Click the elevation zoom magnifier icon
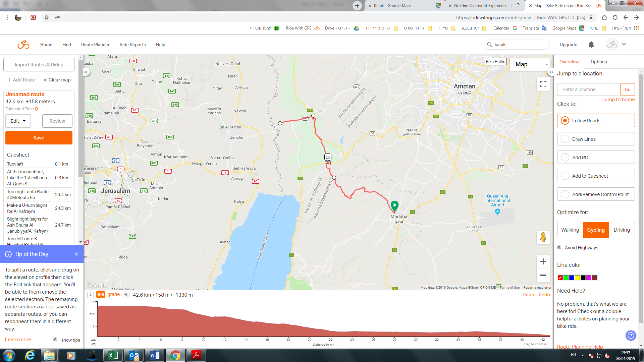 126,295
